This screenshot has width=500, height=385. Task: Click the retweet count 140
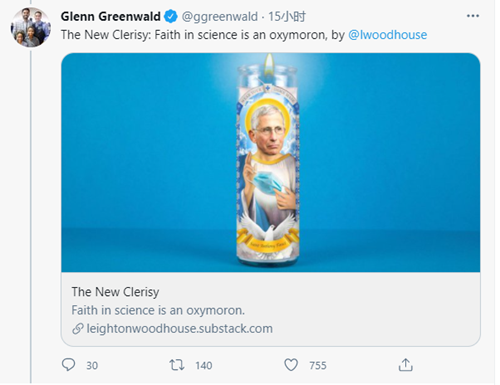click(204, 366)
